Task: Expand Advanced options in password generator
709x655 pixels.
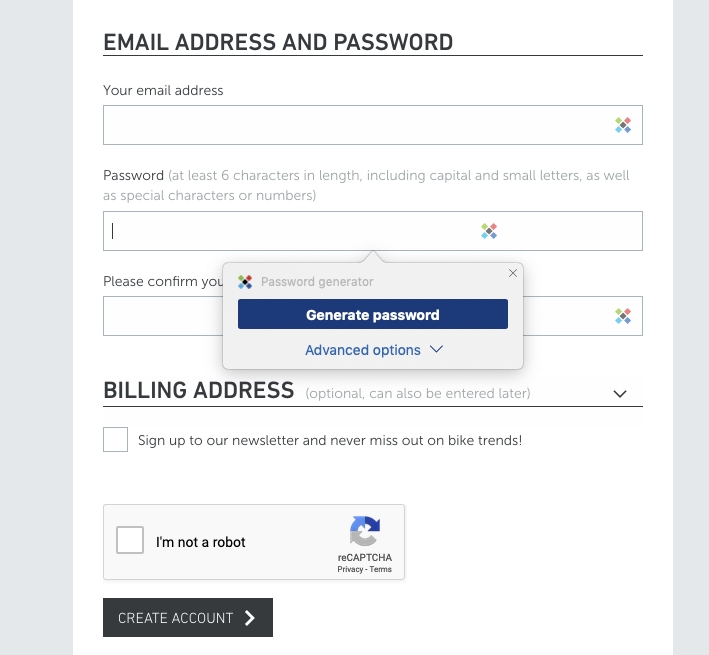Action: click(373, 350)
